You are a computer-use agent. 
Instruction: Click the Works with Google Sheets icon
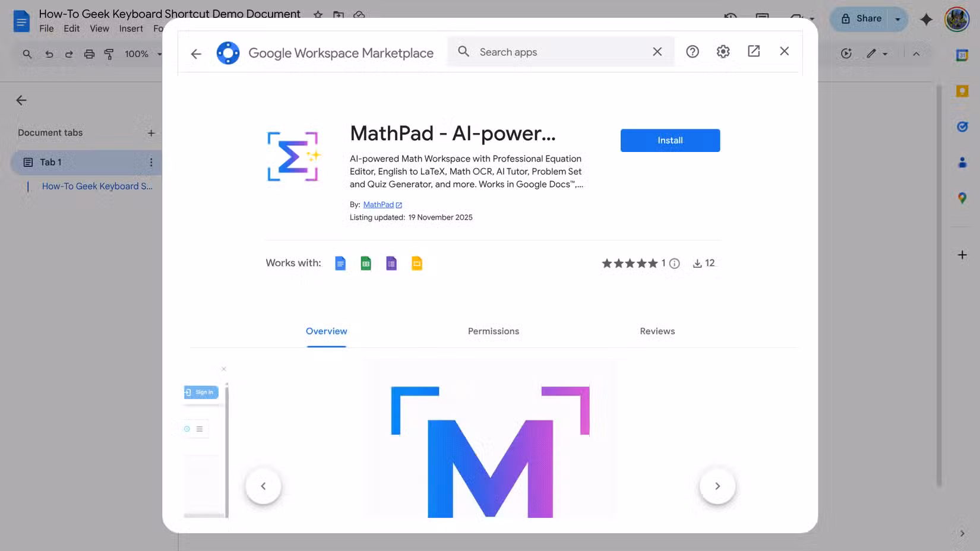[366, 262]
